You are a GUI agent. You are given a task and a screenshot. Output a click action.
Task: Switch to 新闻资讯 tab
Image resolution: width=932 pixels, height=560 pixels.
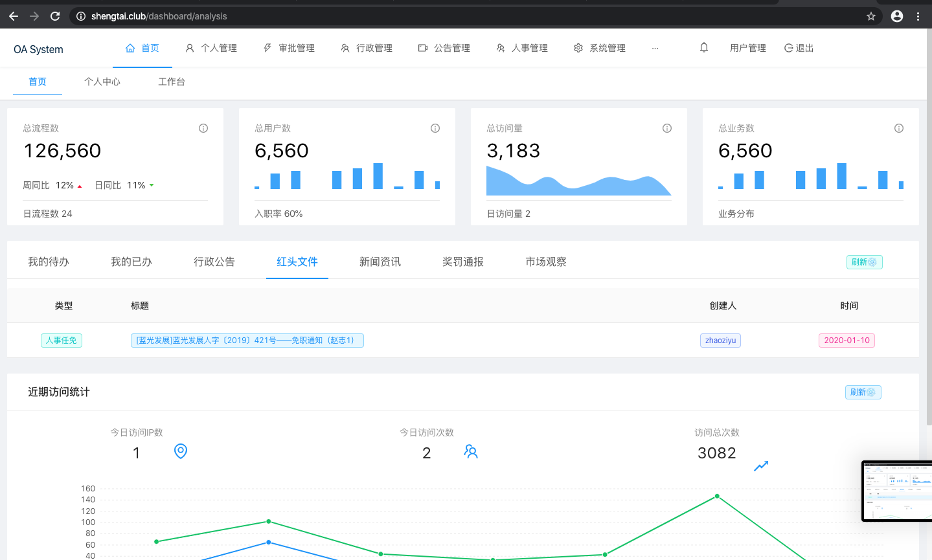pyautogui.click(x=380, y=262)
